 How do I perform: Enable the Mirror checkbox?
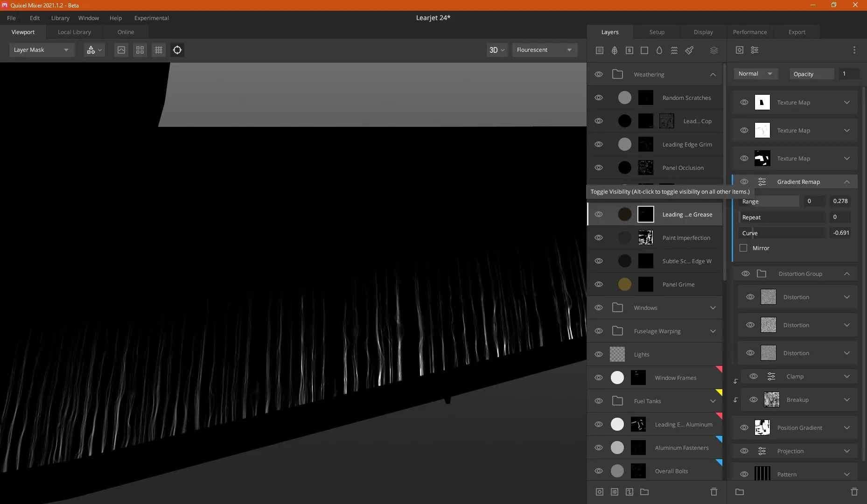743,248
